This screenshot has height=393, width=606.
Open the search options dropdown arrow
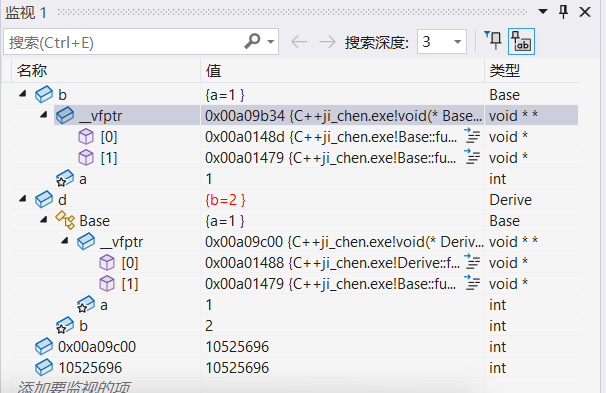271,42
